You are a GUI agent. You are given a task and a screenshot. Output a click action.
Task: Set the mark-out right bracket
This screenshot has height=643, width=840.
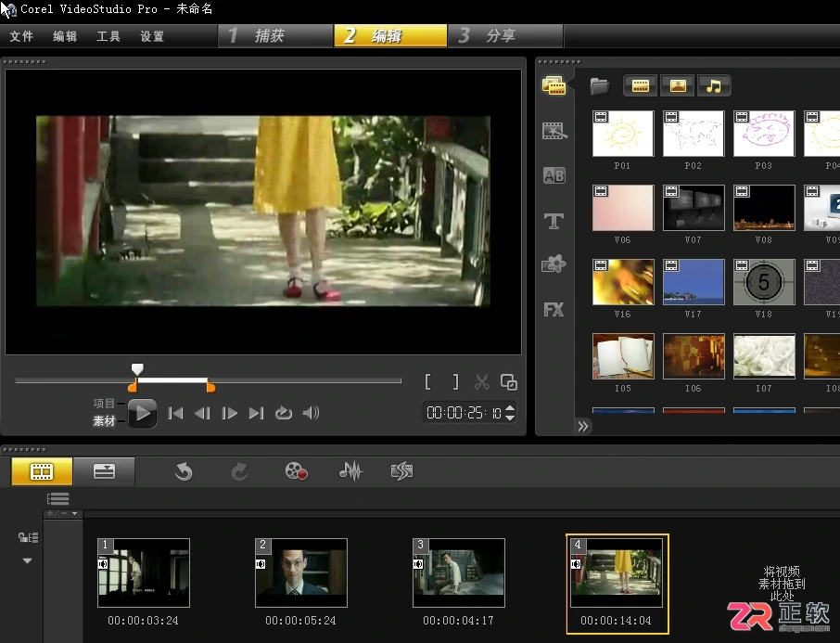(x=455, y=382)
